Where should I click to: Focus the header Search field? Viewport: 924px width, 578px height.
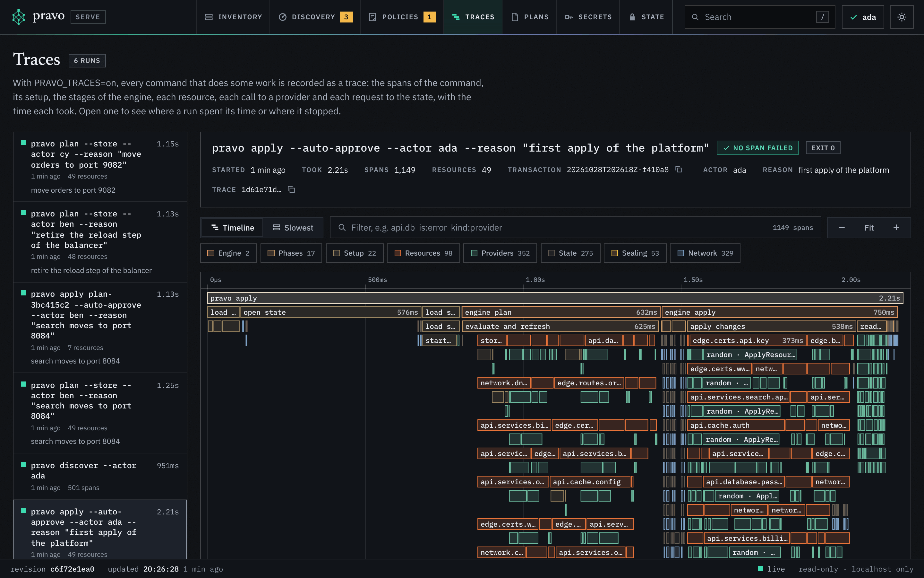coord(760,17)
